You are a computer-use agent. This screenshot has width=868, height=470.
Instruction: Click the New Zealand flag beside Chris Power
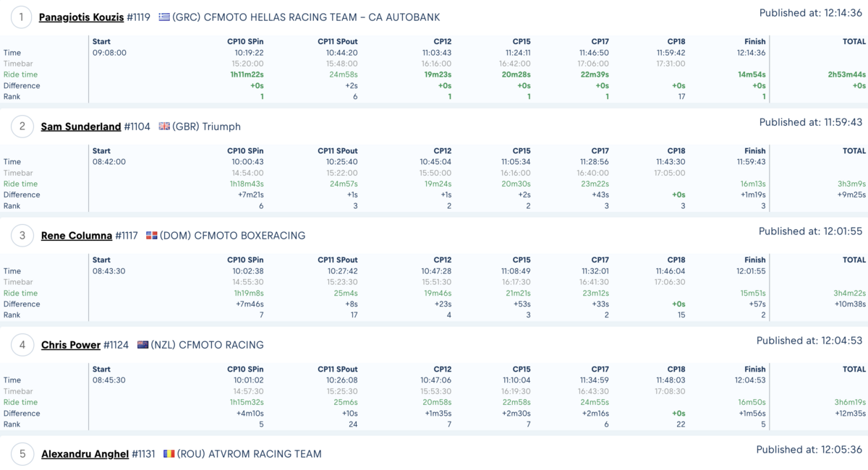pyautogui.click(x=142, y=344)
